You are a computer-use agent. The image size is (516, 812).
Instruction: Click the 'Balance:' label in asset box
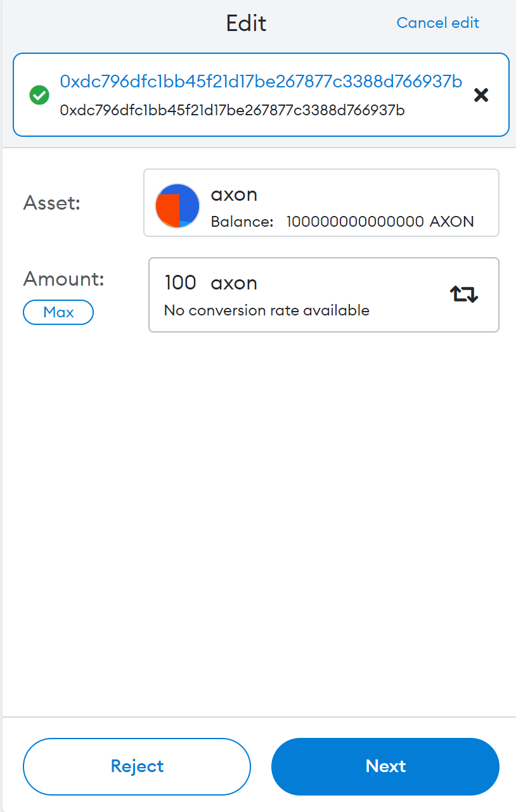pyautogui.click(x=242, y=222)
